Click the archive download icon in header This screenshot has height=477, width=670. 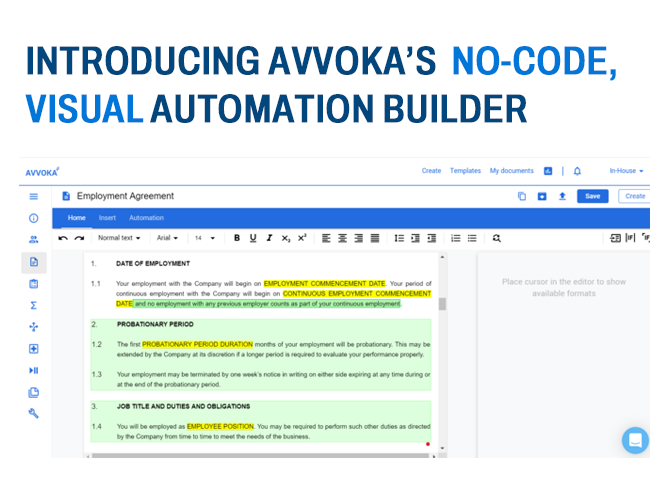[542, 196]
